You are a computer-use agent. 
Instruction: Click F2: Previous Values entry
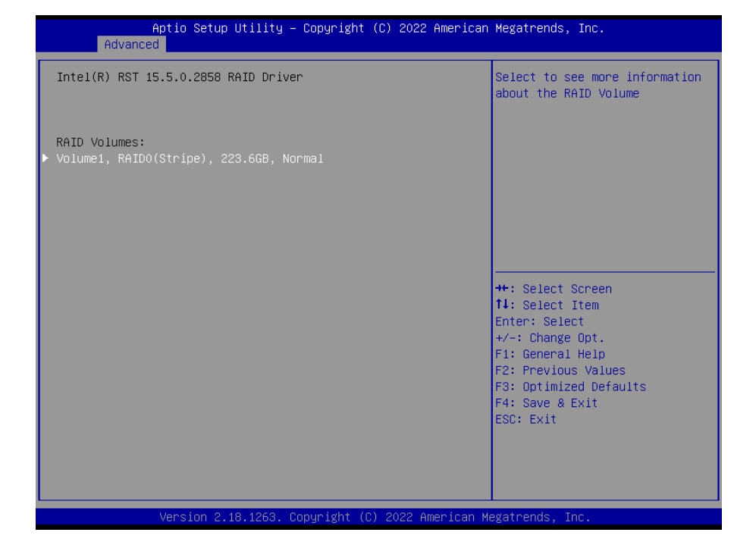[x=562, y=371]
